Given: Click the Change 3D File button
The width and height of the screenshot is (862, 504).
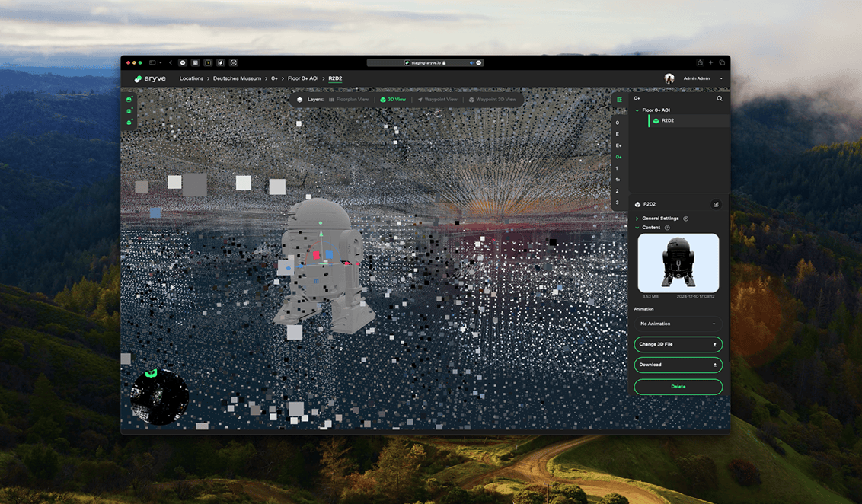Looking at the screenshot, I should (x=678, y=344).
